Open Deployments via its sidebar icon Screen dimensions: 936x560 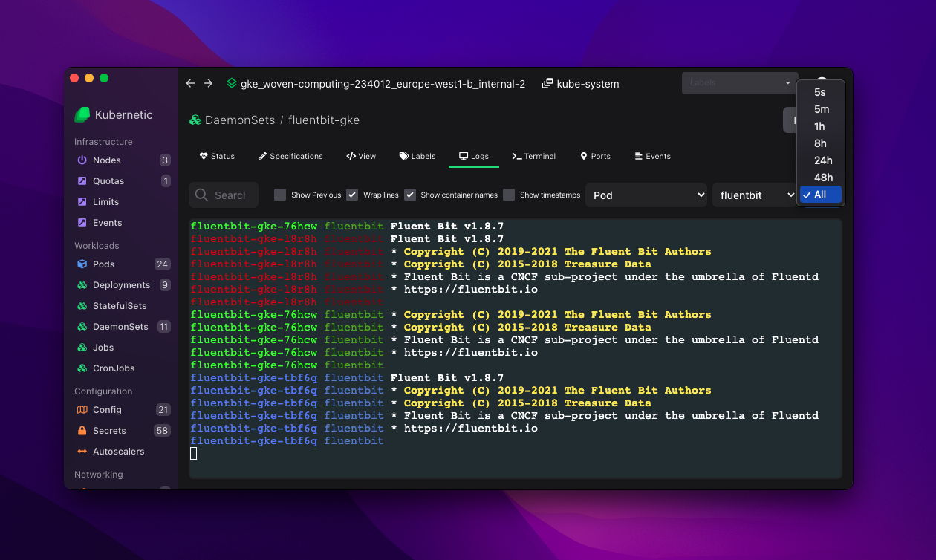tap(82, 285)
